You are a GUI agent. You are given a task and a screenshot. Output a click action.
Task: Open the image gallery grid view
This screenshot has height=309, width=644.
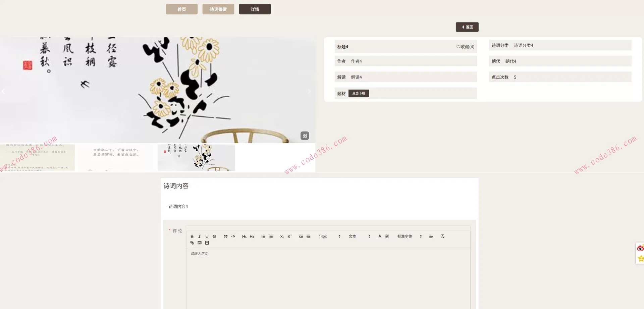[x=305, y=136]
